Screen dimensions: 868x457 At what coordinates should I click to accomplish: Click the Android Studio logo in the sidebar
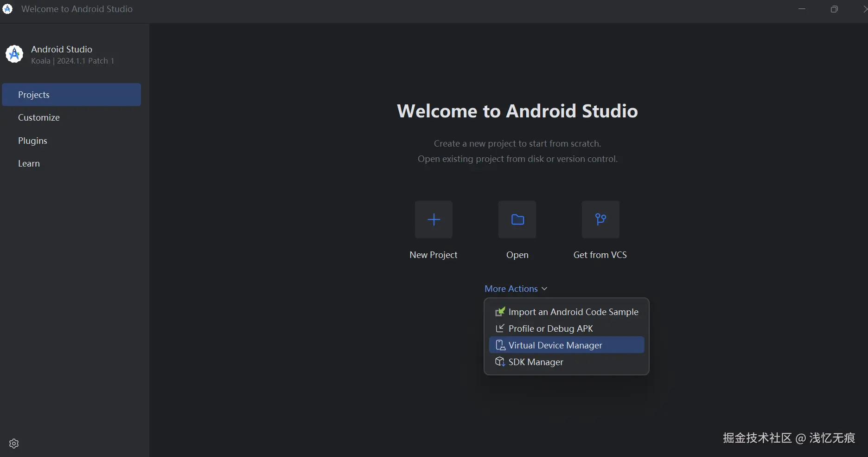[x=14, y=54]
